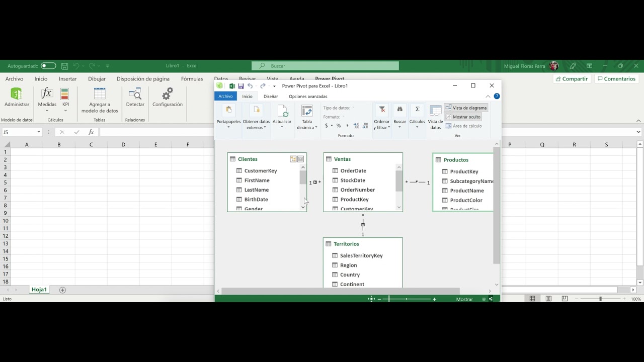Customize Excel quick access toolbar arrow
This screenshot has width=644, height=362.
tap(107, 66)
